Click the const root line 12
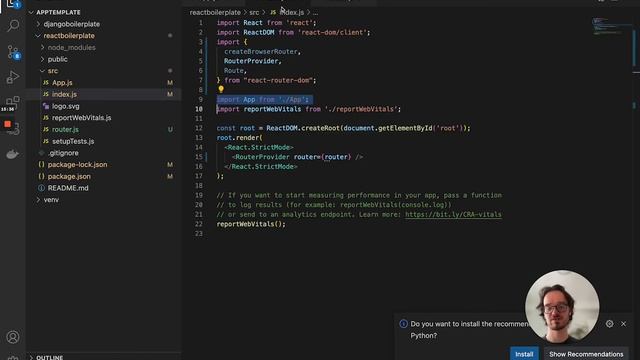The width and height of the screenshot is (640, 360). point(343,128)
